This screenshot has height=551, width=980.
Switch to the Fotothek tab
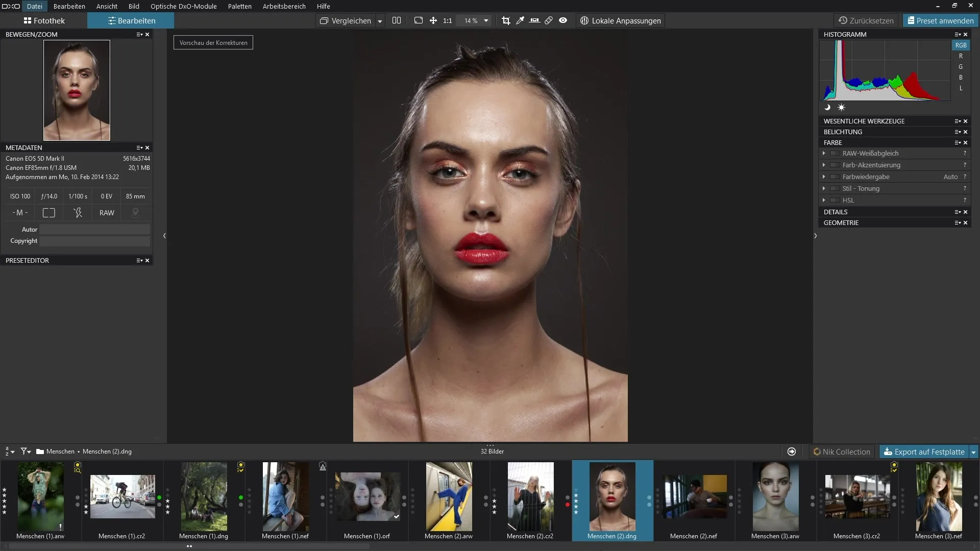point(44,20)
